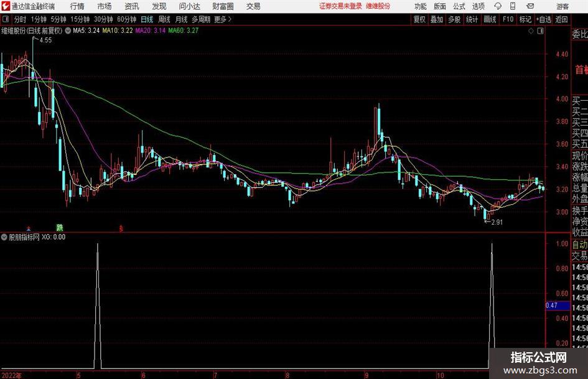Switch to 30分钟 chart period
Screen dimensions: 588x379
point(103,19)
